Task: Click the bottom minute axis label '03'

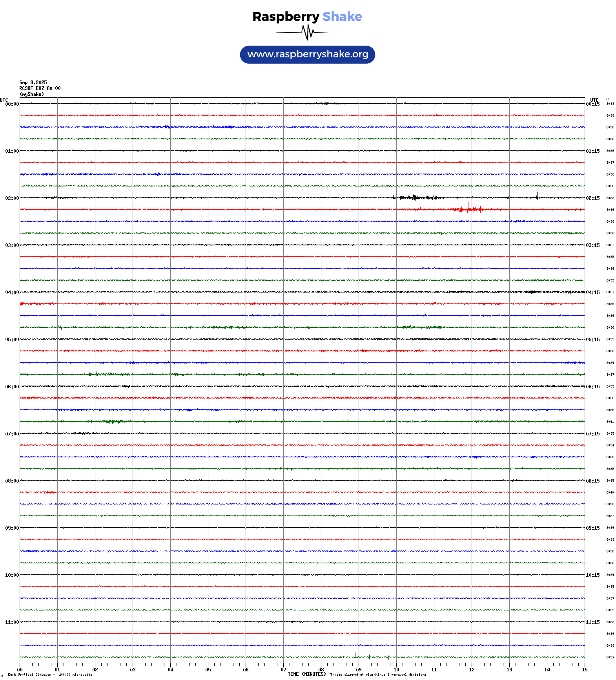Action: 133,670
